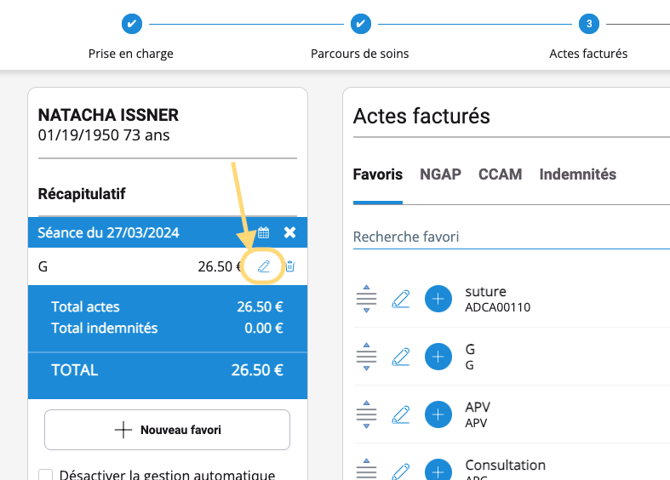Open calendar for Séance du 27/03/2024
The height and width of the screenshot is (480, 670).
tap(264, 232)
